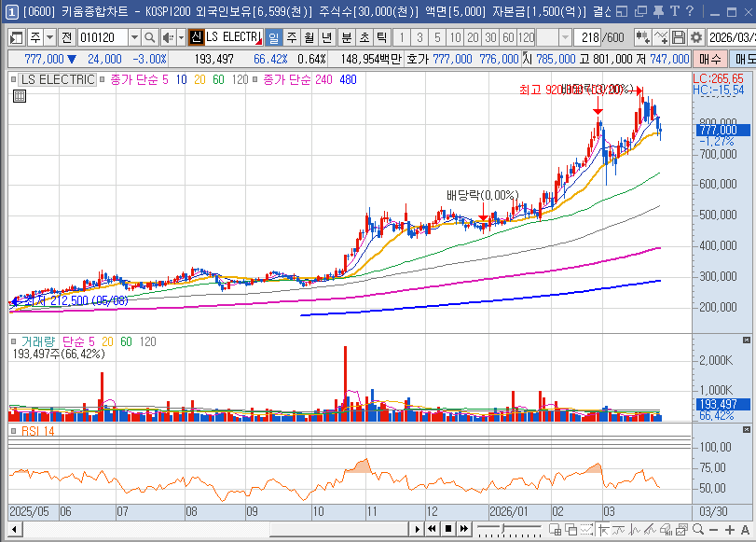Screen dimensions: 756x542
Task: Zoom out with the minus icon
Action: tap(714, 530)
